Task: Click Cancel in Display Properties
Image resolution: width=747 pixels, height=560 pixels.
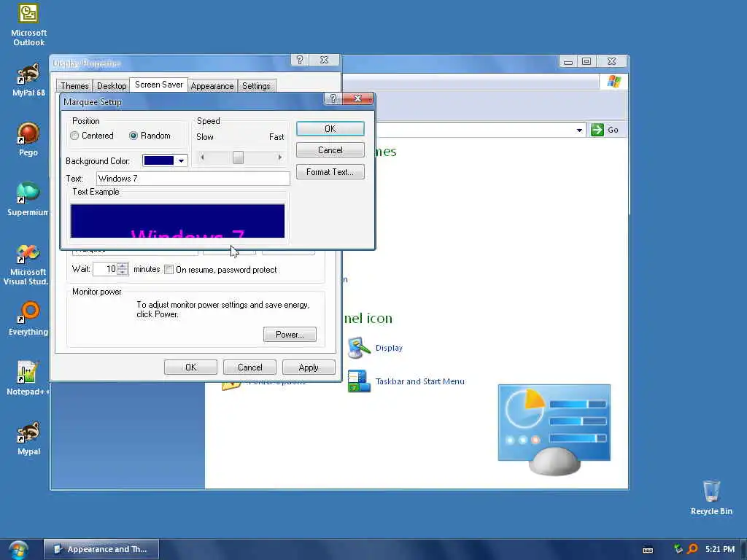Action: 249,367
